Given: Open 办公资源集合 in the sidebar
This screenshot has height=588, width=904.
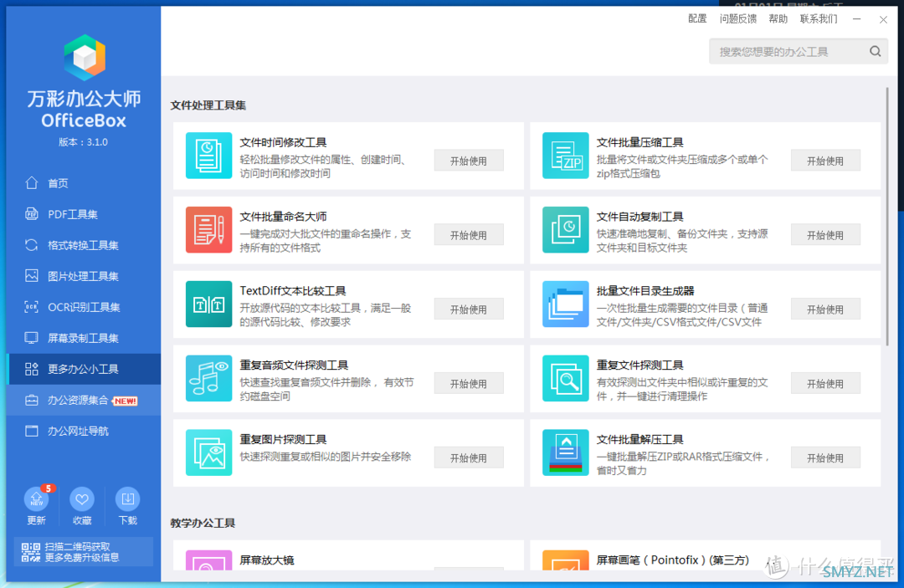Looking at the screenshot, I should click(84, 401).
